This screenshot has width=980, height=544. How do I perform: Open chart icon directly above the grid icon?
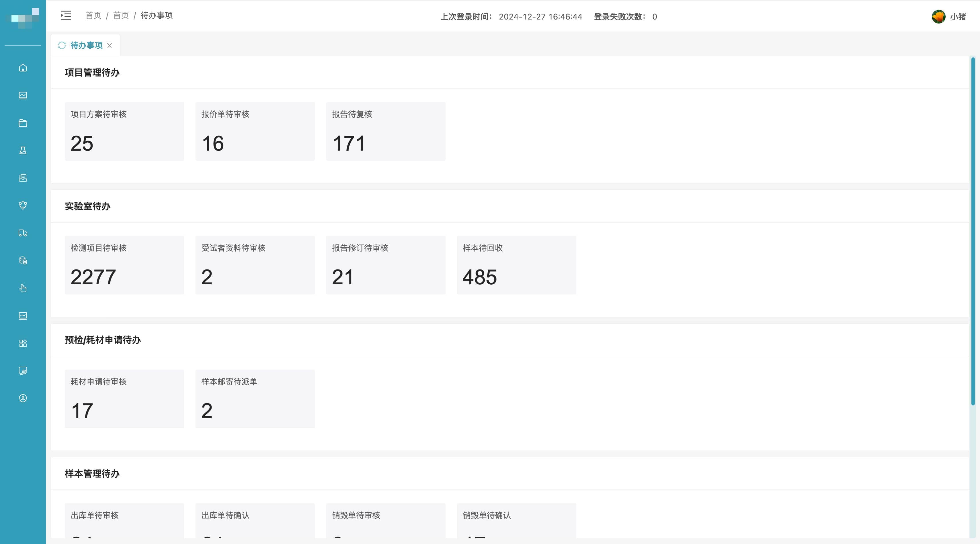(x=23, y=316)
